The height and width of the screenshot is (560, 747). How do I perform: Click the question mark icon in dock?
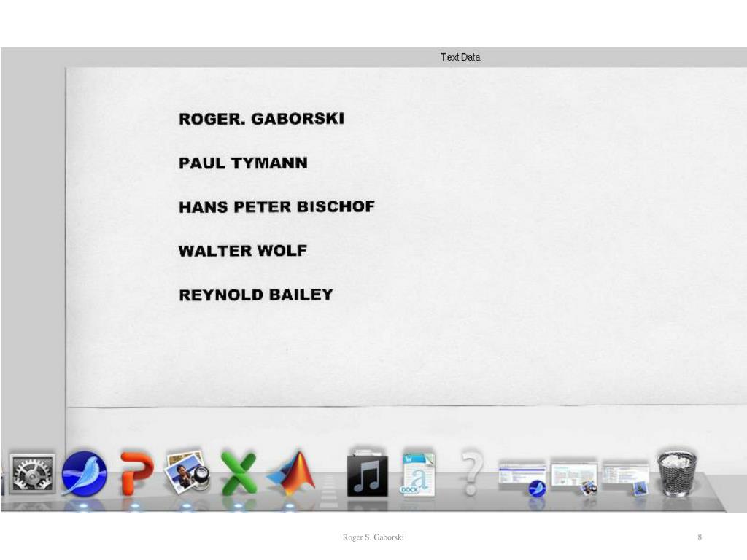(471, 472)
